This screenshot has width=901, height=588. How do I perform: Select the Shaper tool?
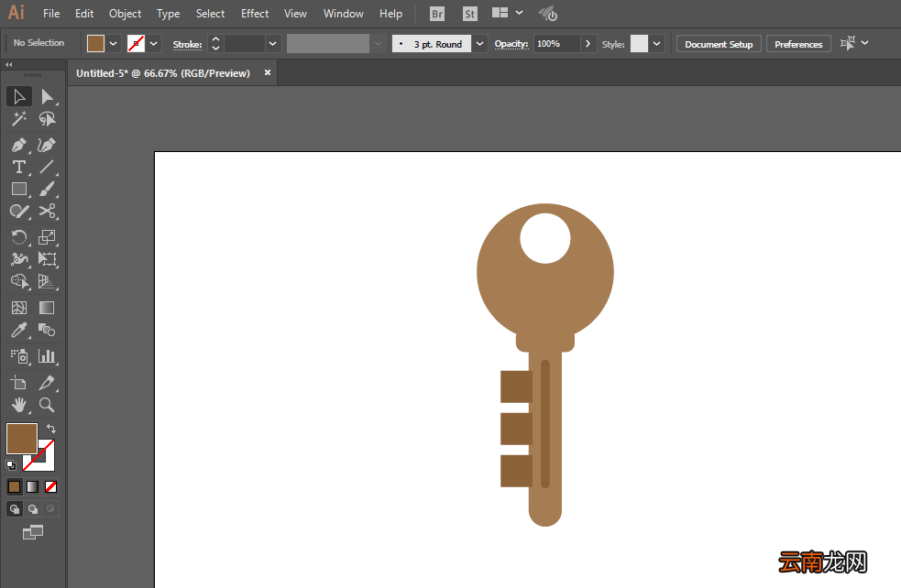point(19,212)
